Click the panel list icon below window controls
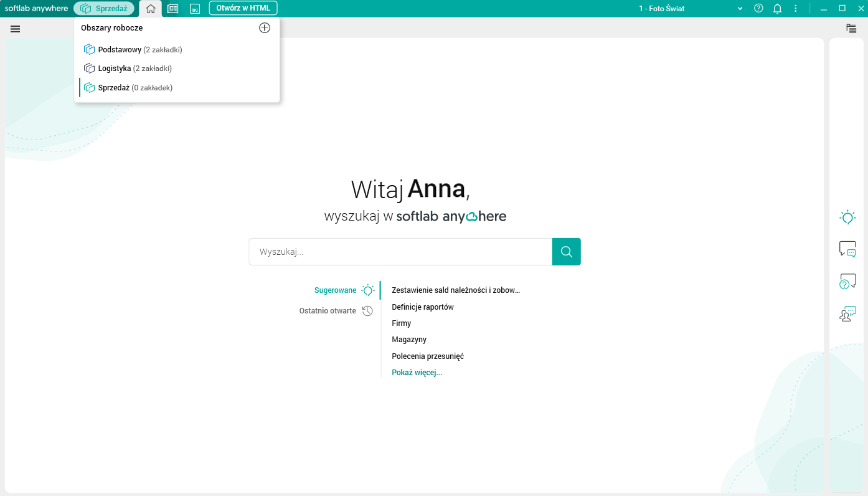Viewport: 868px width, 496px height. pos(851,29)
